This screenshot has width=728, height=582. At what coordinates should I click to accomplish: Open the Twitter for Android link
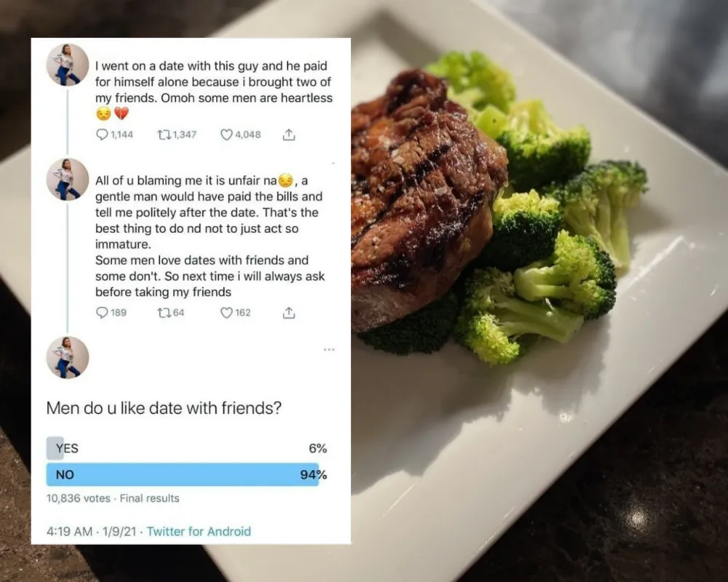click(x=199, y=531)
